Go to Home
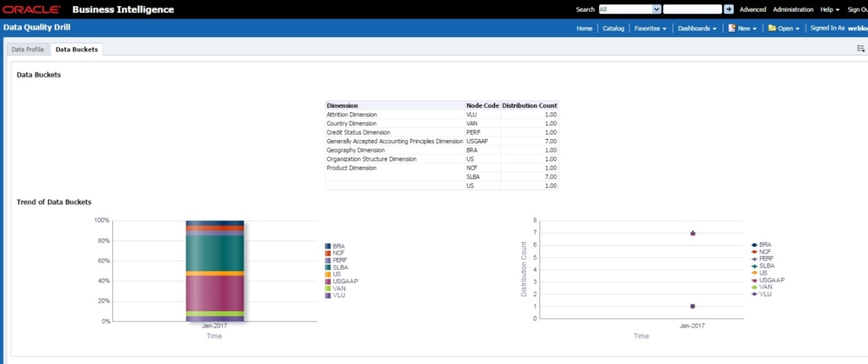Image resolution: width=868 pixels, height=364 pixels. tap(584, 29)
